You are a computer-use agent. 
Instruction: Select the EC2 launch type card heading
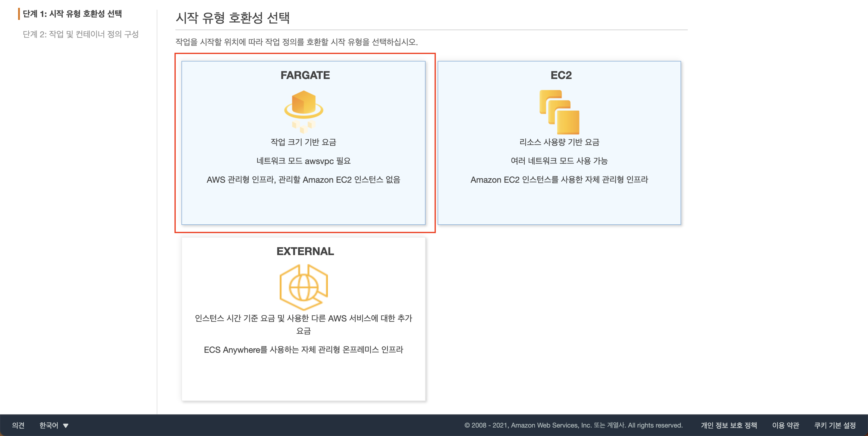(561, 75)
